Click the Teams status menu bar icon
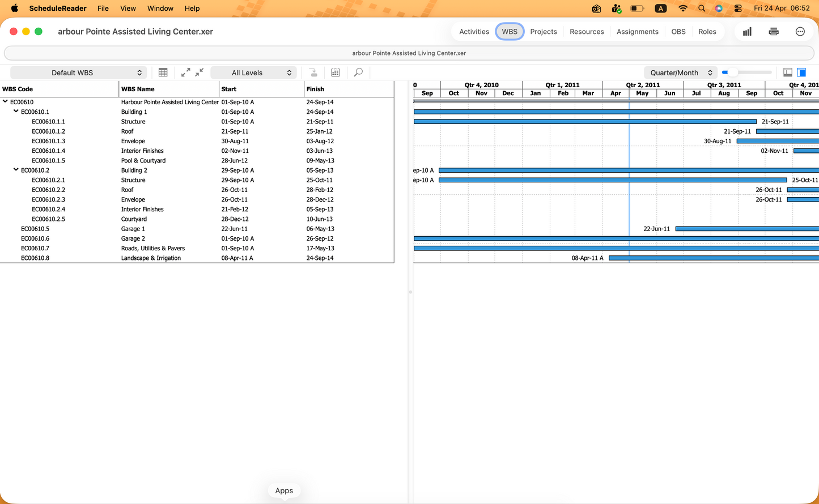 point(617,8)
